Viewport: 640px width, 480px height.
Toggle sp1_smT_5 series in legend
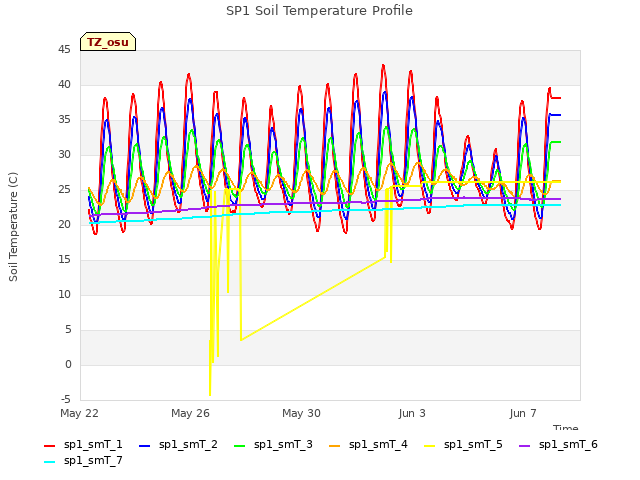(x=463, y=444)
